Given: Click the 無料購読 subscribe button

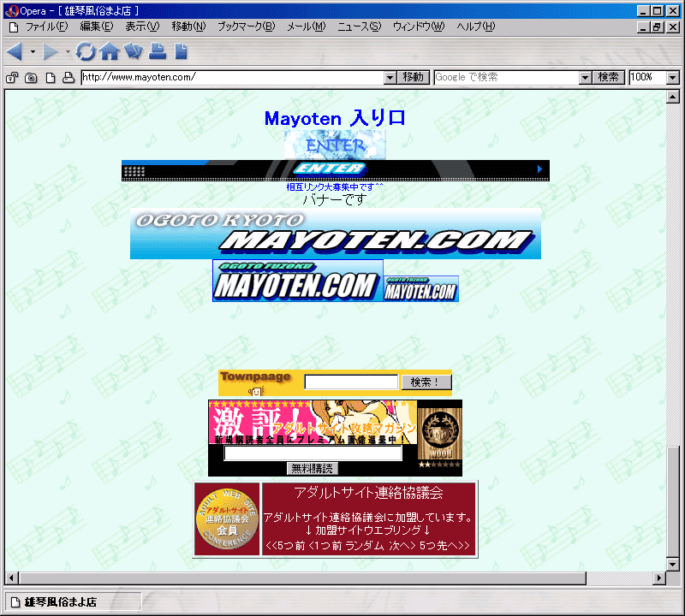Looking at the screenshot, I should 313,469.
